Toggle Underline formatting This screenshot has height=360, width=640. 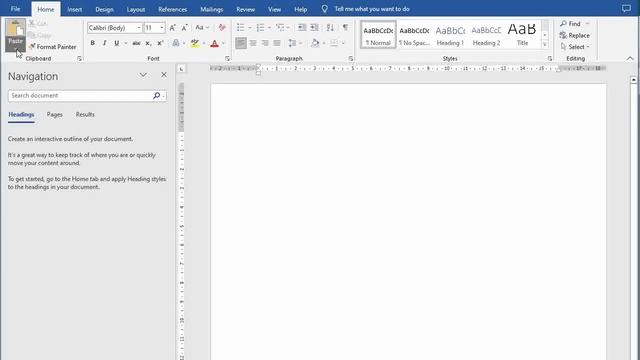tap(117, 43)
